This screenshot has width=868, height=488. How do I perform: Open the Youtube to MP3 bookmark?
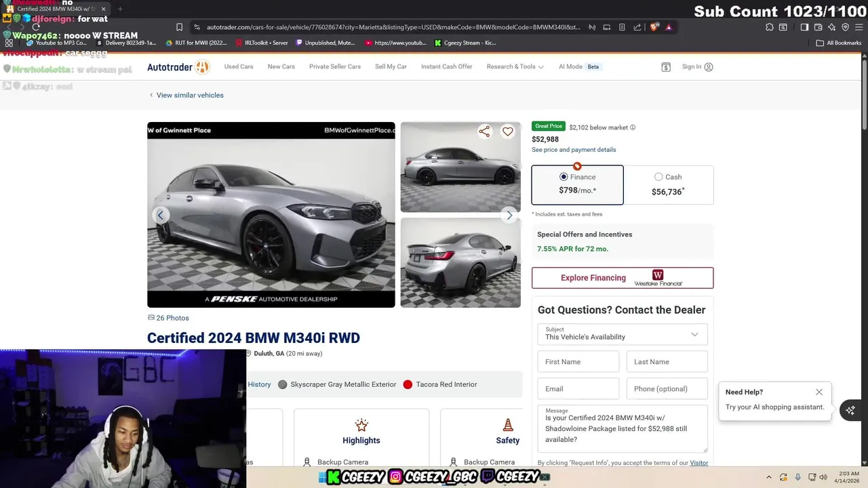point(57,43)
